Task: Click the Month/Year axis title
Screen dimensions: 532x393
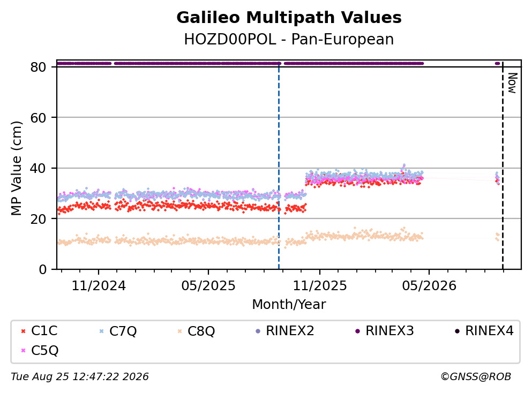Action: (289, 305)
